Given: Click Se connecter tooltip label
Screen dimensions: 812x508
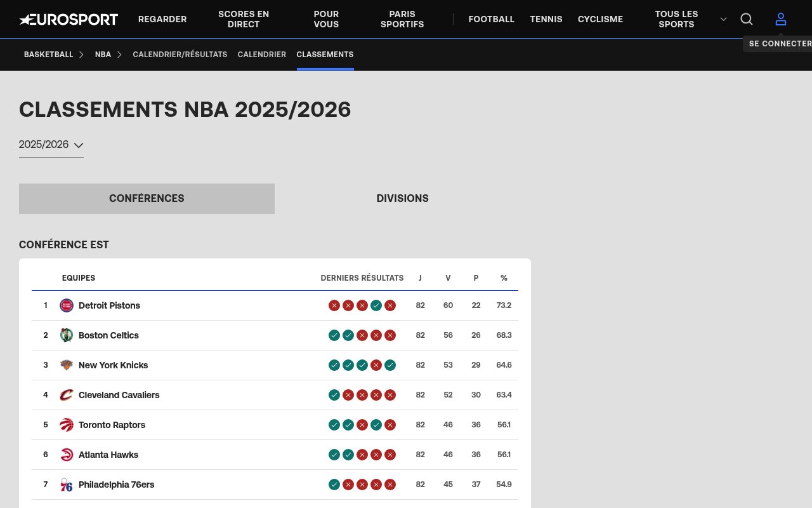Looking at the screenshot, I should click(780, 44).
